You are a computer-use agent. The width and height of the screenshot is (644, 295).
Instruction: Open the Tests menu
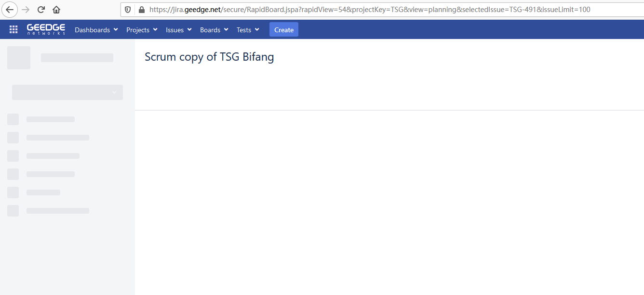248,30
